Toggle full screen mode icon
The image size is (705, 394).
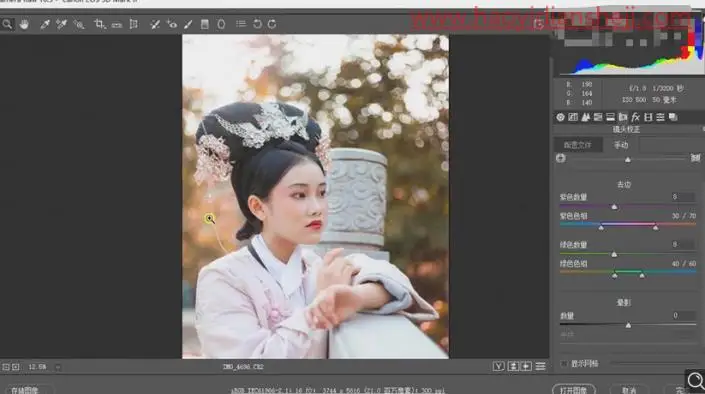(x=539, y=24)
